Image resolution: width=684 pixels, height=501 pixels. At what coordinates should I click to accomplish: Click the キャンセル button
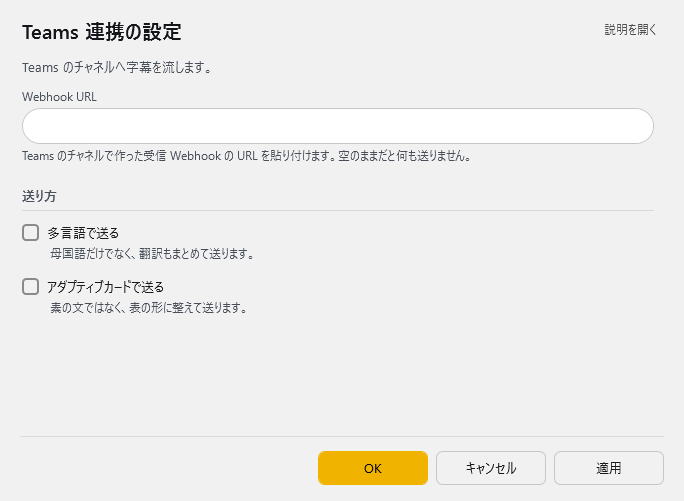pos(491,468)
